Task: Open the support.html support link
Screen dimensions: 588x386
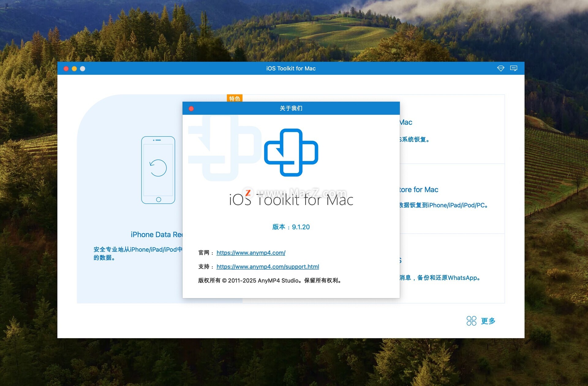Action: [268, 267]
